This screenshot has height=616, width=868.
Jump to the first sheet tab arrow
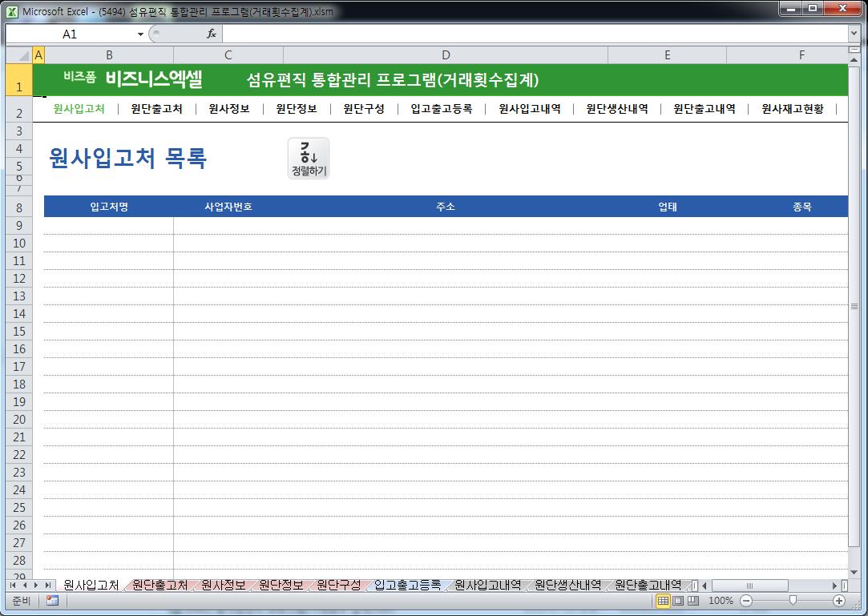point(14,586)
